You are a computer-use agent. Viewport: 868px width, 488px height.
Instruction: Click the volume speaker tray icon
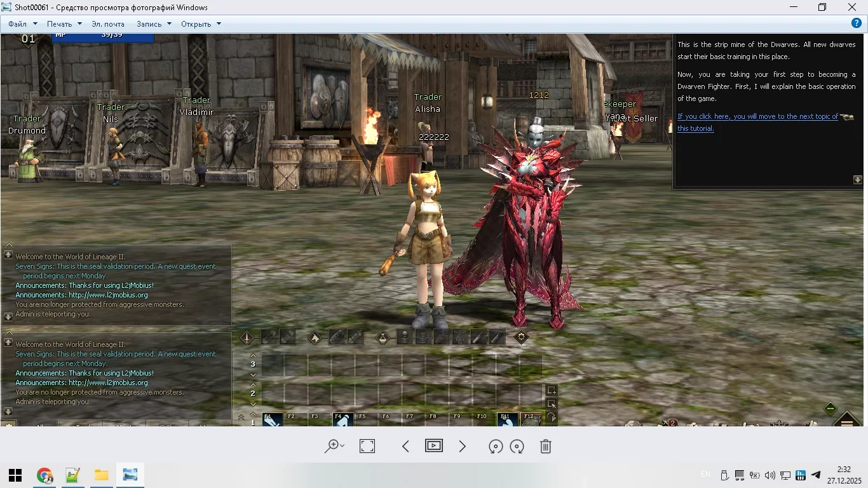[x=770, y=475]
